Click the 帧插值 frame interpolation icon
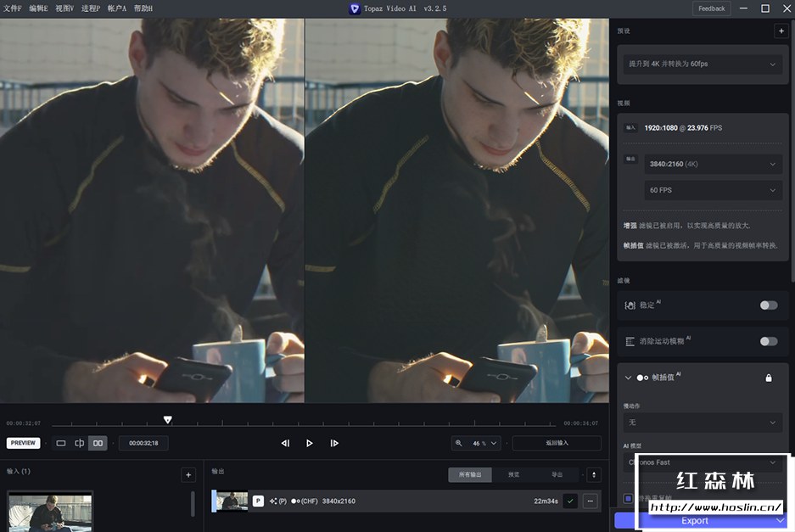The width and height of the screenshot is (795, 532). click(x=642, y=378)
